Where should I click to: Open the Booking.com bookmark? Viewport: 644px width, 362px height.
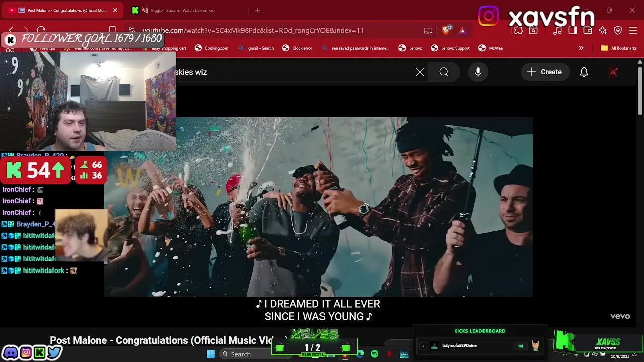pyautogui.click(x=211, y=48)
